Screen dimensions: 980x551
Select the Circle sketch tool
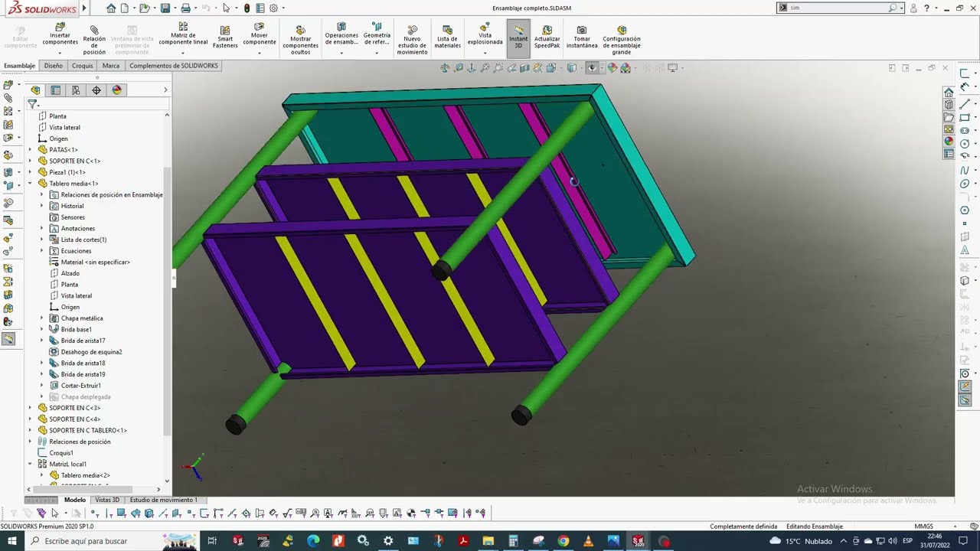[965, 144]
